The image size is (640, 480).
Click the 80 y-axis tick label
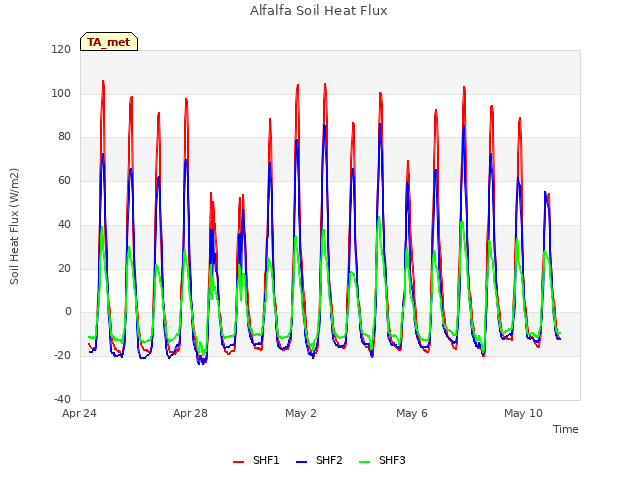pos(64,136)
